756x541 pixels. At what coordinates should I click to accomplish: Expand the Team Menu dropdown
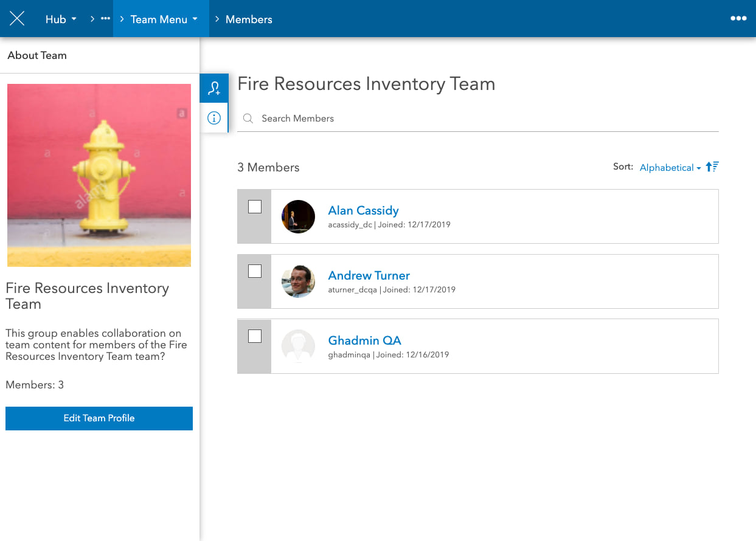point(160,19)
